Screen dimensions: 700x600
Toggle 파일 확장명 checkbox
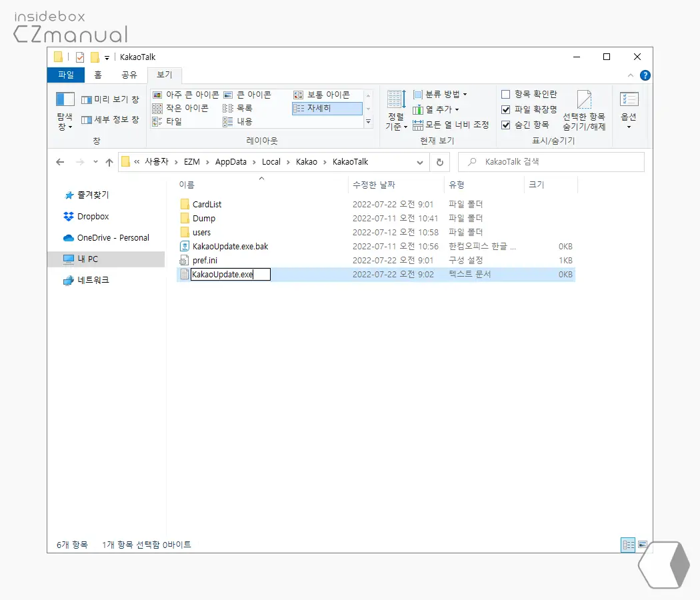pyautogui.click(x=506, y=109)
